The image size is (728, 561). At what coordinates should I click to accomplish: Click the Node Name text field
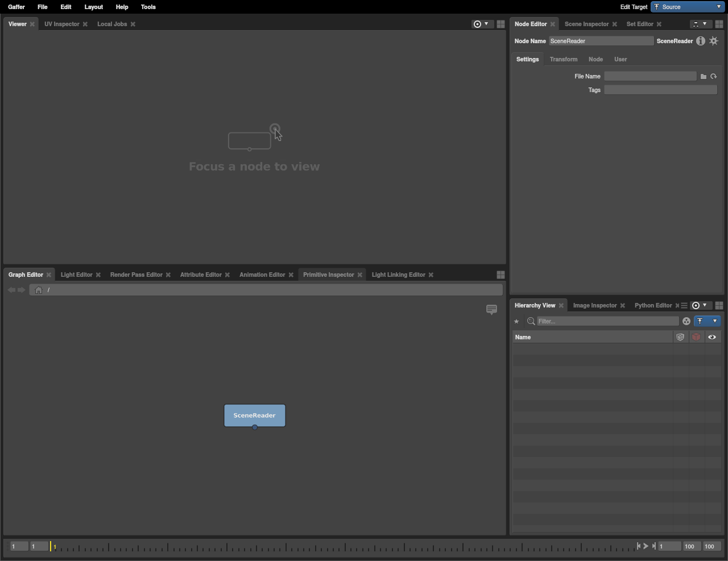[601, 41]
